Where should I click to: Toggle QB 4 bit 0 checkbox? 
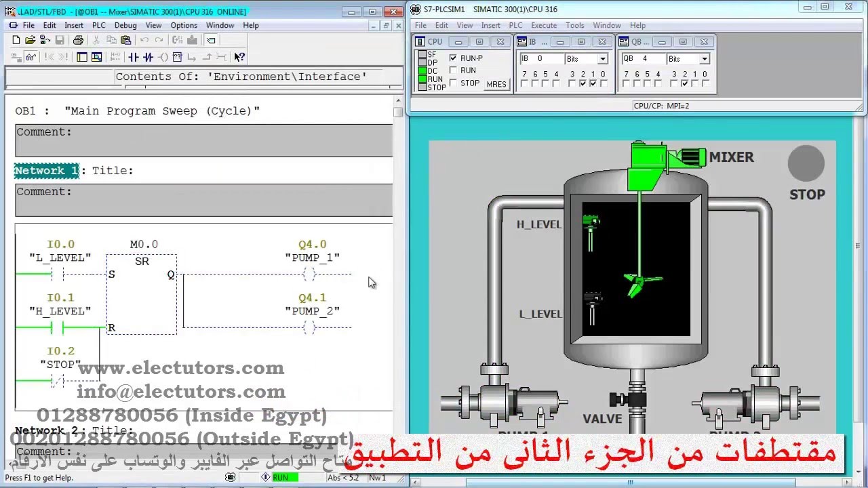(x=705, y=83)
